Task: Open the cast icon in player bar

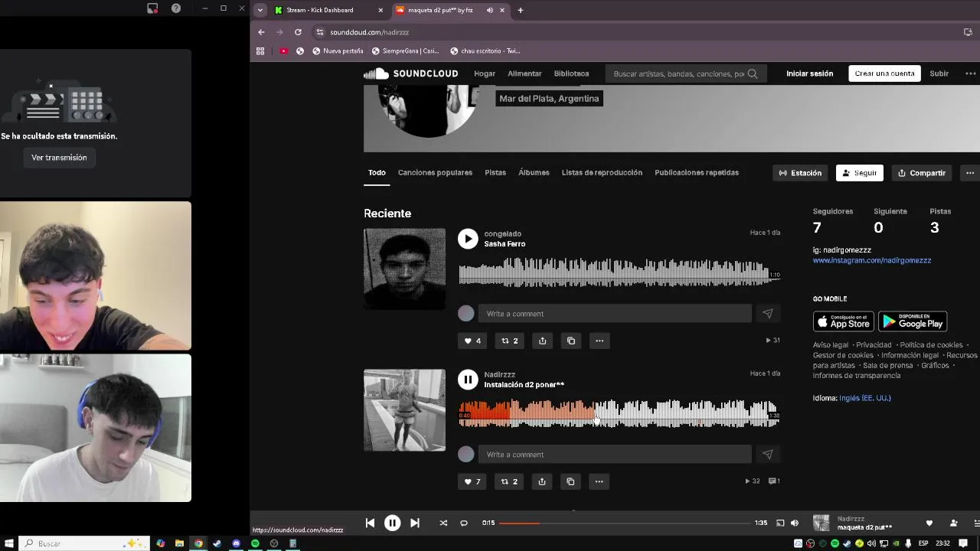Action: [x=780, y=523]
